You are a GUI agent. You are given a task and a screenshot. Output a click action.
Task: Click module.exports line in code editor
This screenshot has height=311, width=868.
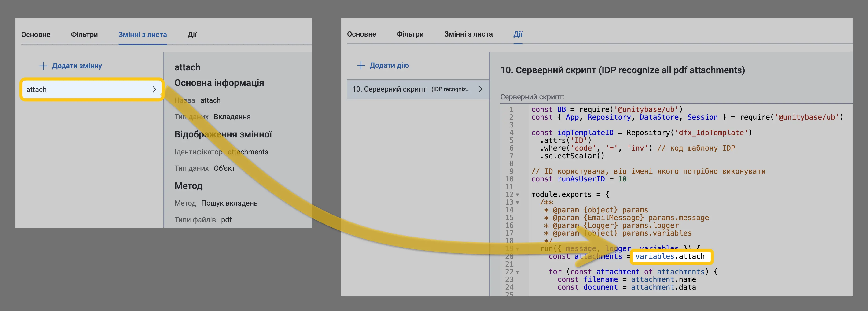(x=570, y=195)
